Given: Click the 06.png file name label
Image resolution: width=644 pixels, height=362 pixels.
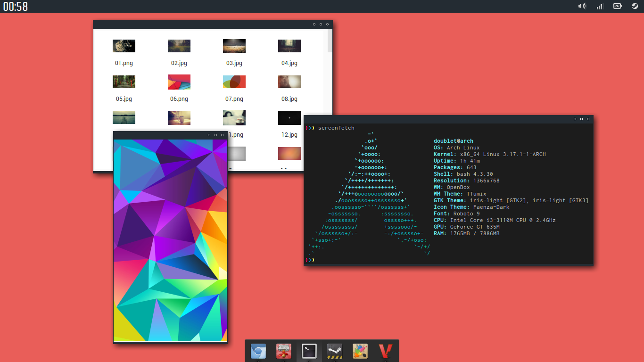Looking at the screenshot, I should click(x=179, y=99).
